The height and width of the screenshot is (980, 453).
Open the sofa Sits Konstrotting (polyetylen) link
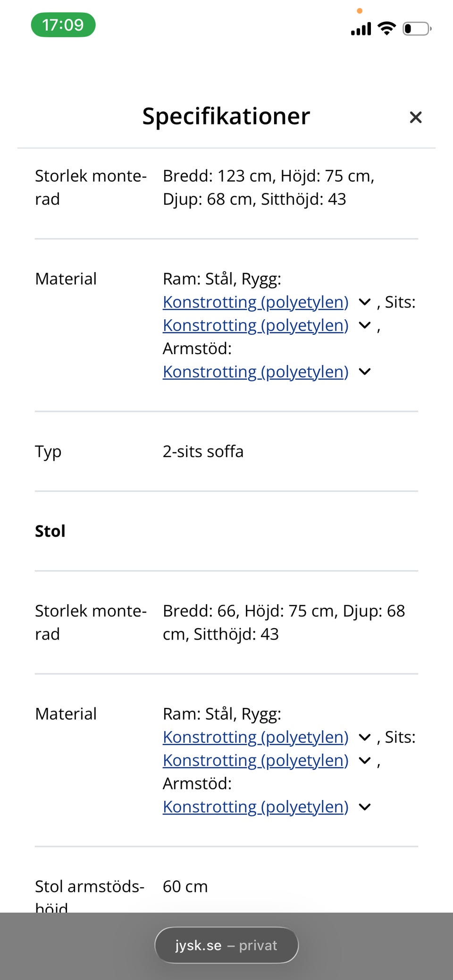point(256,325)
